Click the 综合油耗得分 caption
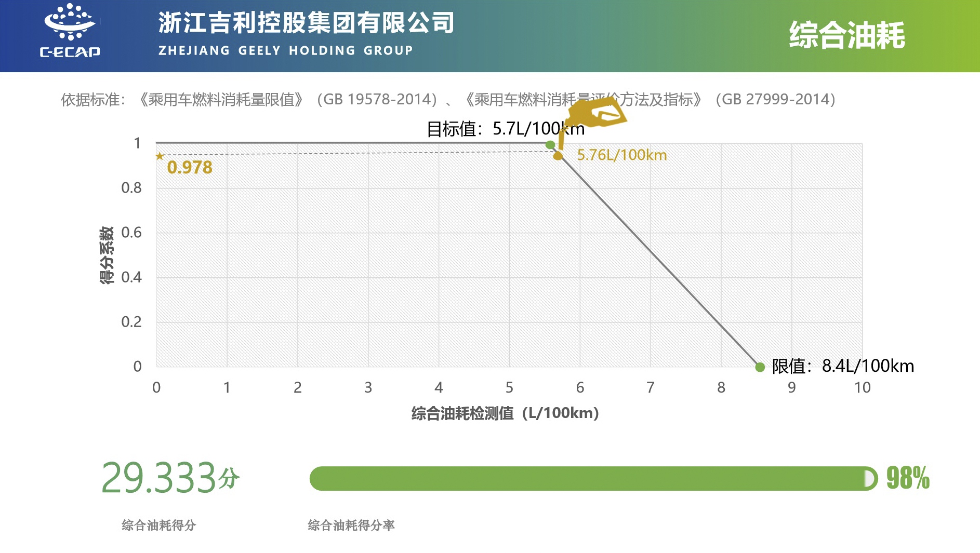This screenshot has width=980, height=553. tap(159, 525)
